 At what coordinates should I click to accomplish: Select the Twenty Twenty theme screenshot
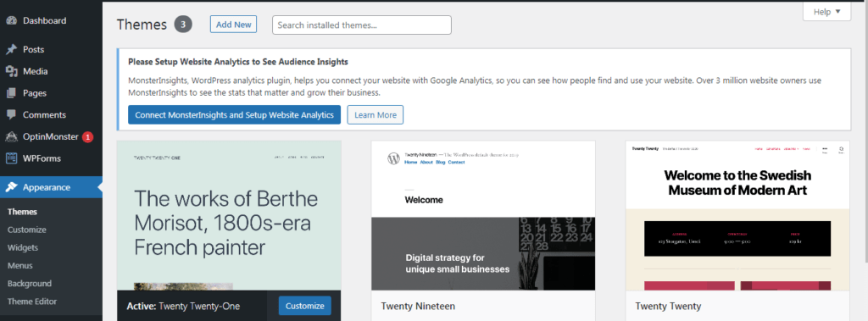coord(737,215)
